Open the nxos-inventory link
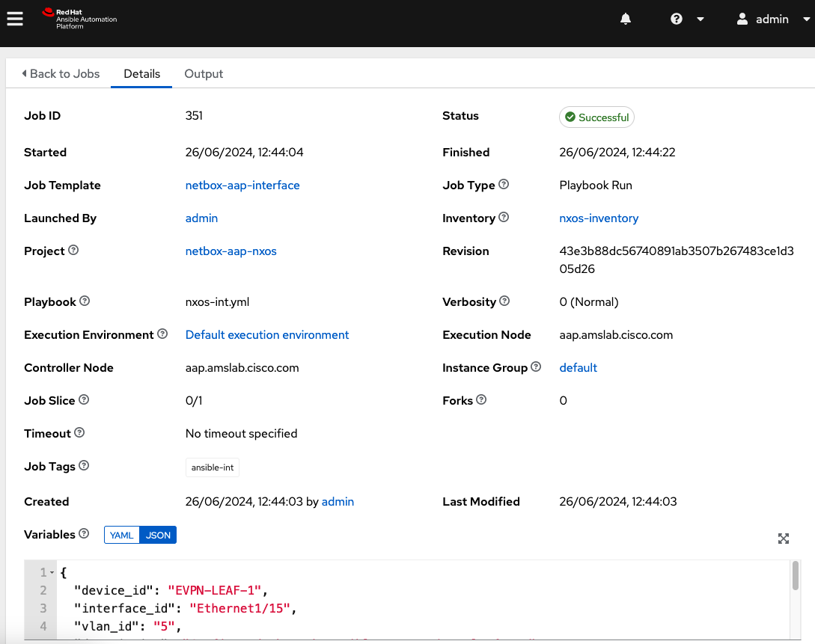Viewport: 815px width, 644px height. [599, 218]
